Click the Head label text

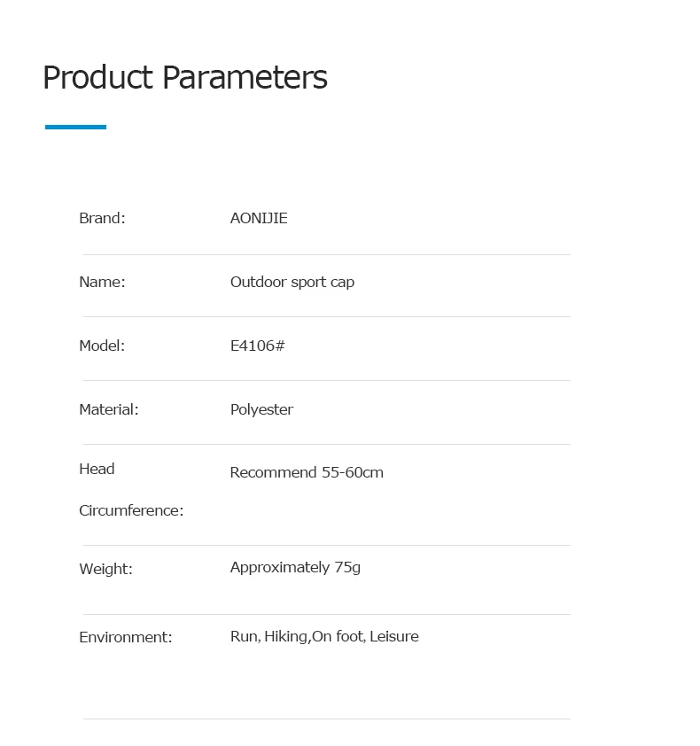click(97, 469)
